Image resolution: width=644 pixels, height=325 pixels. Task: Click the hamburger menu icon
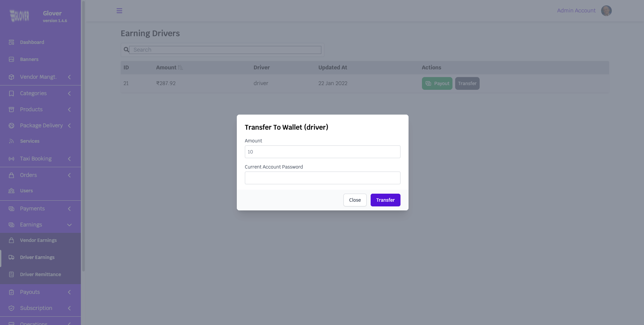point(119,11)
